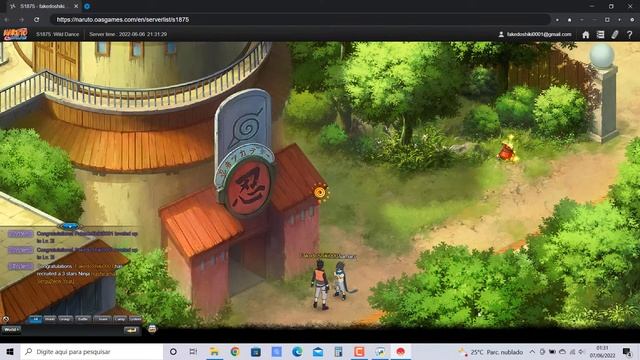The height and width of the screenshot is (360, 640).
Task: Click the first system tag in chat
Action: coord(20,234)
